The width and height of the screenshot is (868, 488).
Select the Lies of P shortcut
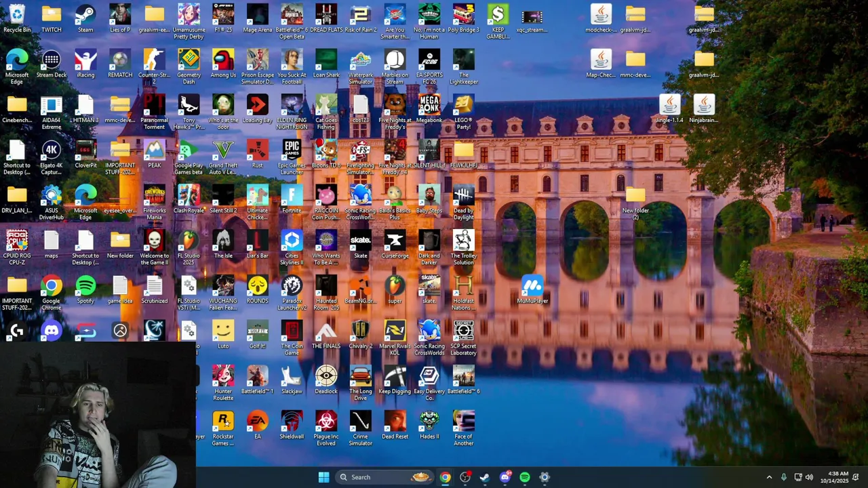(120, 18)
